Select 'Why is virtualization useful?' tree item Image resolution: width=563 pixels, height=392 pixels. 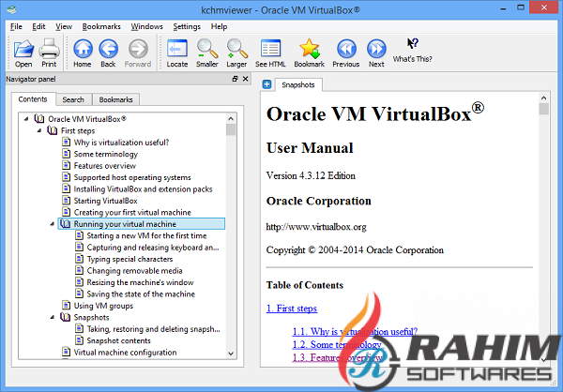click(121, 143)
